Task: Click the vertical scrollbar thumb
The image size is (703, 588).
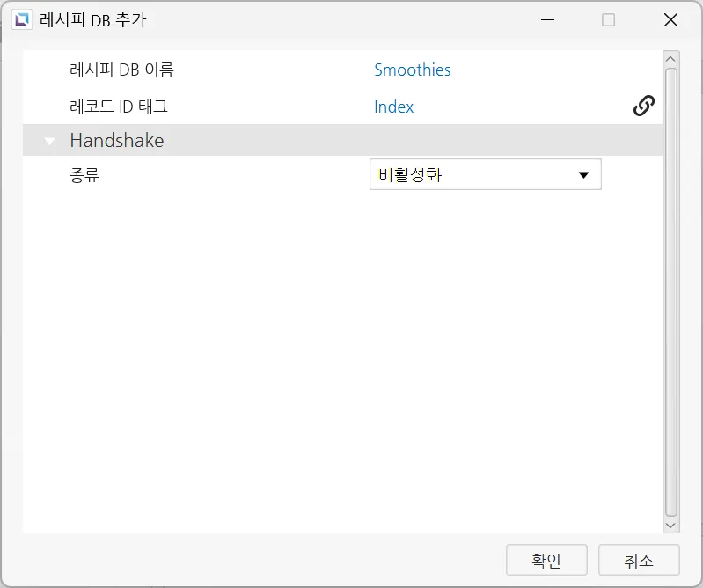Action: (670, 290)
